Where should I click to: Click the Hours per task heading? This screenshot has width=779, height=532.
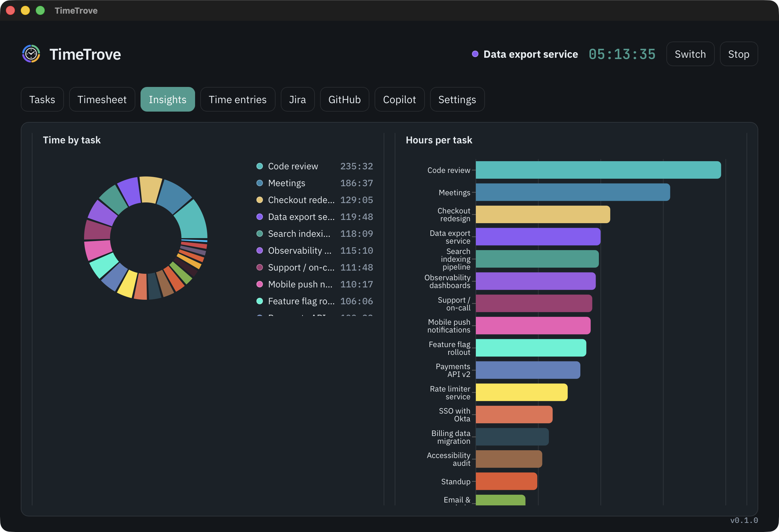coord(439,140)
